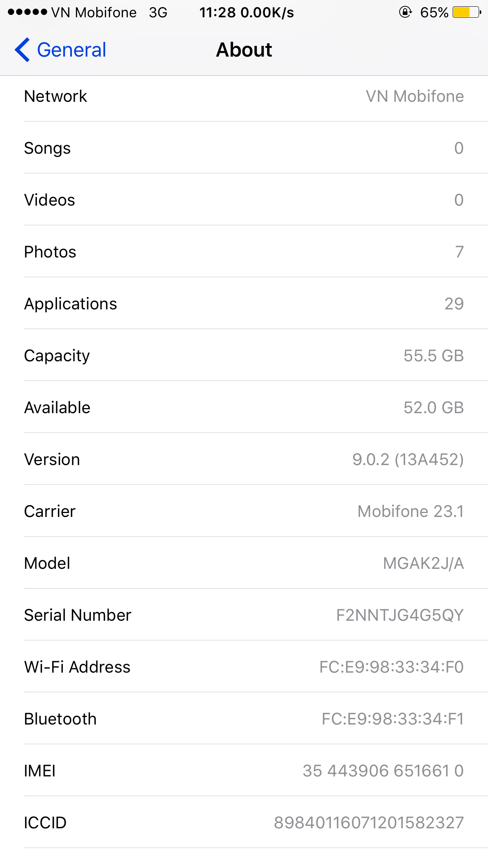Select the Songs row
The width and height of the screenshot is (488, 868).
tap(244, 148)
